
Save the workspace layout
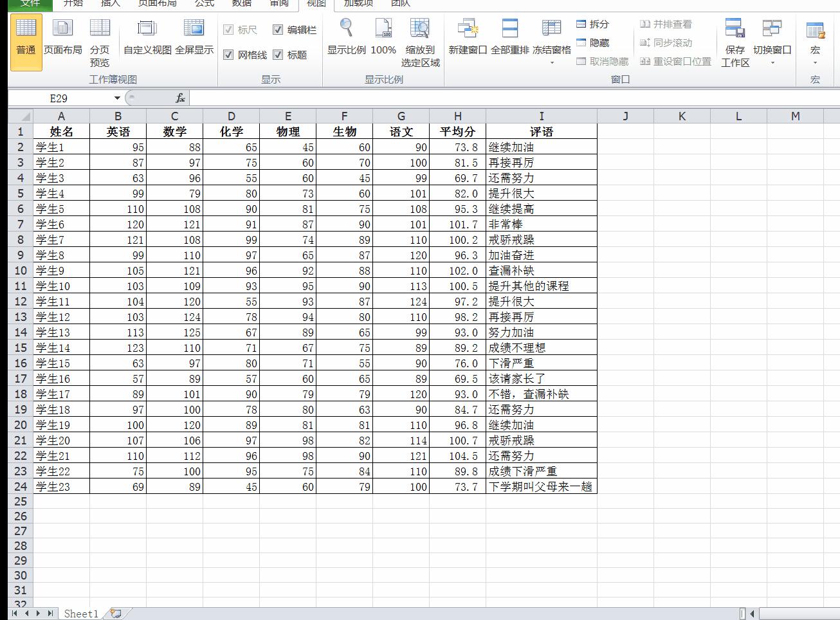(x=735, y=29)
